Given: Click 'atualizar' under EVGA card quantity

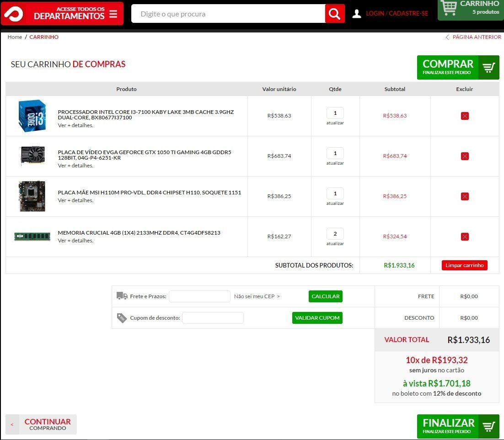Looking at the screenshot, I should [335, 163].
